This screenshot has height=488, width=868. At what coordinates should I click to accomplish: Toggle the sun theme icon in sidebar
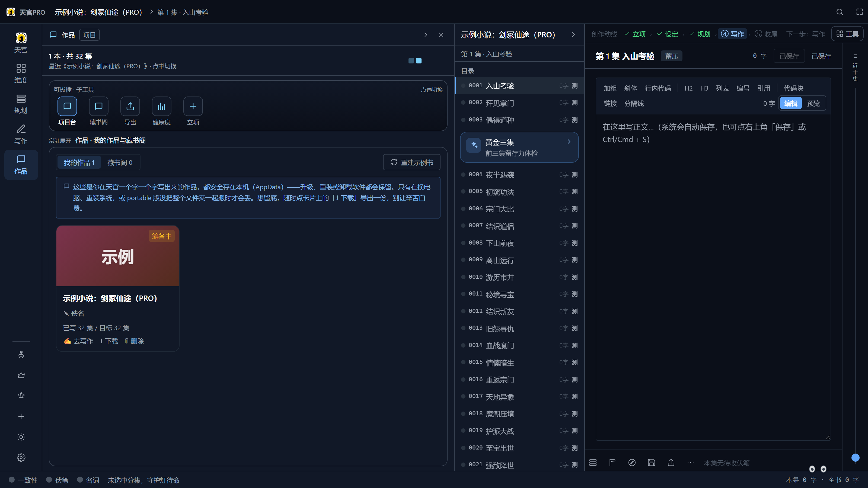(21, 437)
